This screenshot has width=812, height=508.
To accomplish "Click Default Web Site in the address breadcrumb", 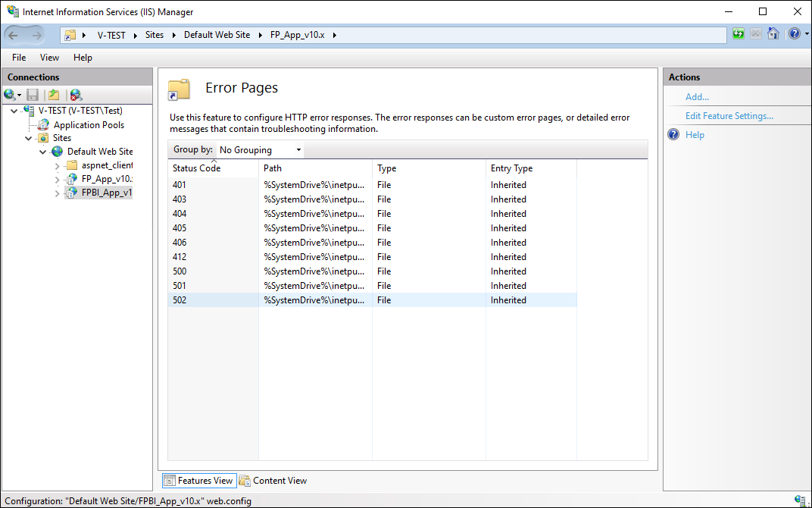I will tap(217, 35).
